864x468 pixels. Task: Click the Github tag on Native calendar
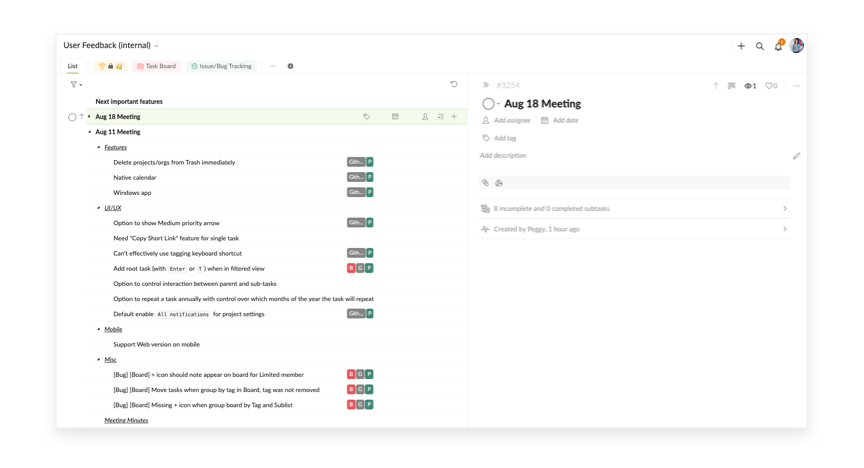tap(356, 177)
